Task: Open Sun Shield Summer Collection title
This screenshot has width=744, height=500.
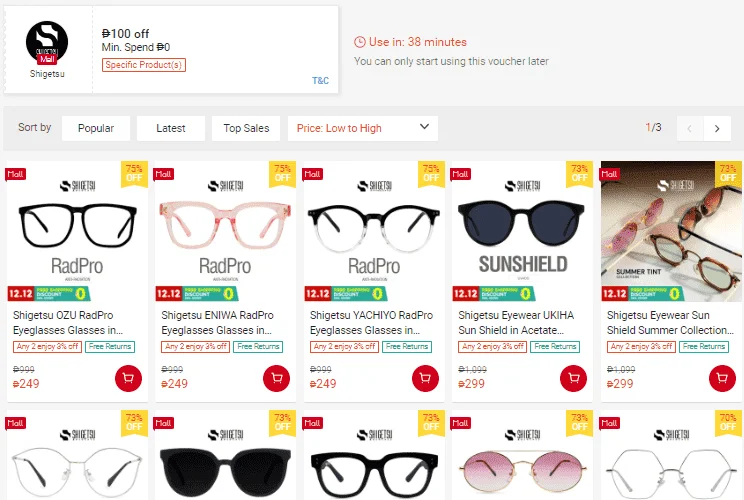Action: click(x=670, y=323)
